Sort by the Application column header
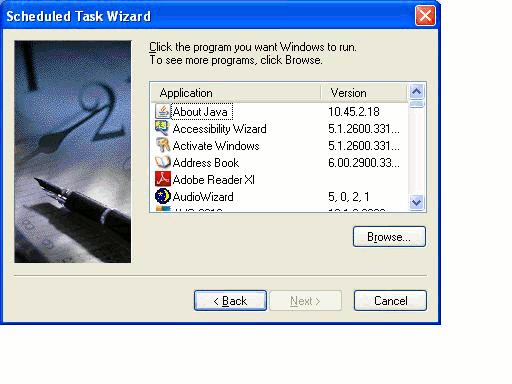The image size is (512, 384). click(236, 93)
